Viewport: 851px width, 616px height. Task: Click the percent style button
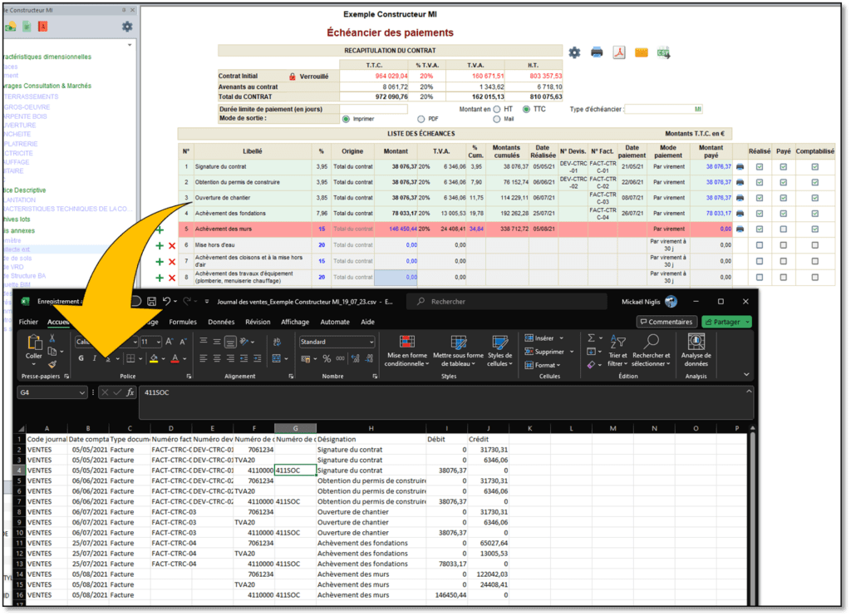coord(327,358)
